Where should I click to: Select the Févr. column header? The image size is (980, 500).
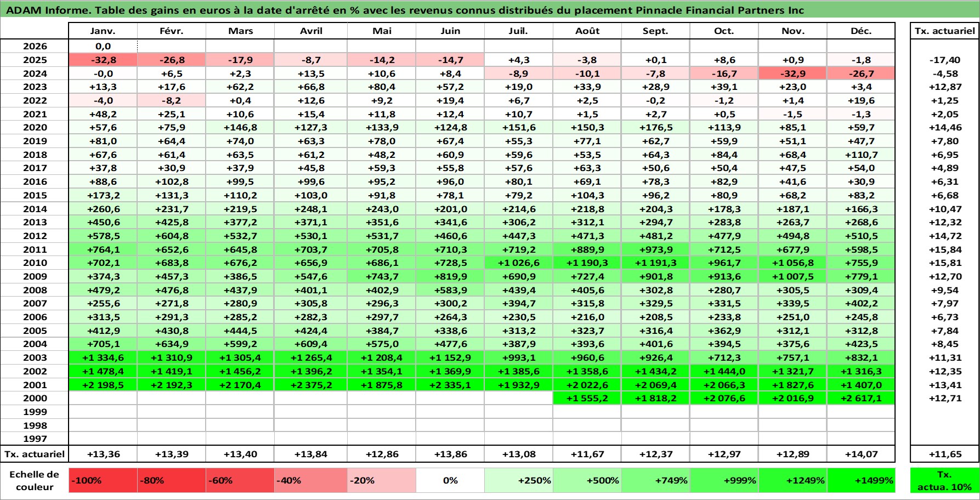(x=172, y=31)
